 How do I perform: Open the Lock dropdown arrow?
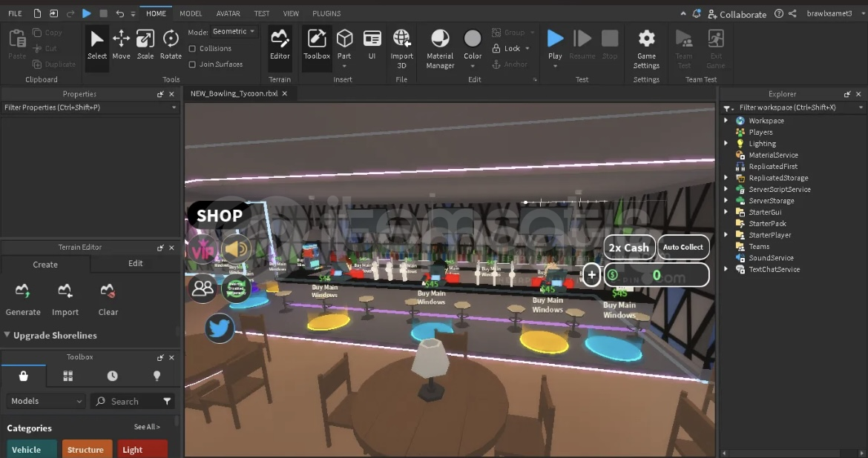click(527, 49)
